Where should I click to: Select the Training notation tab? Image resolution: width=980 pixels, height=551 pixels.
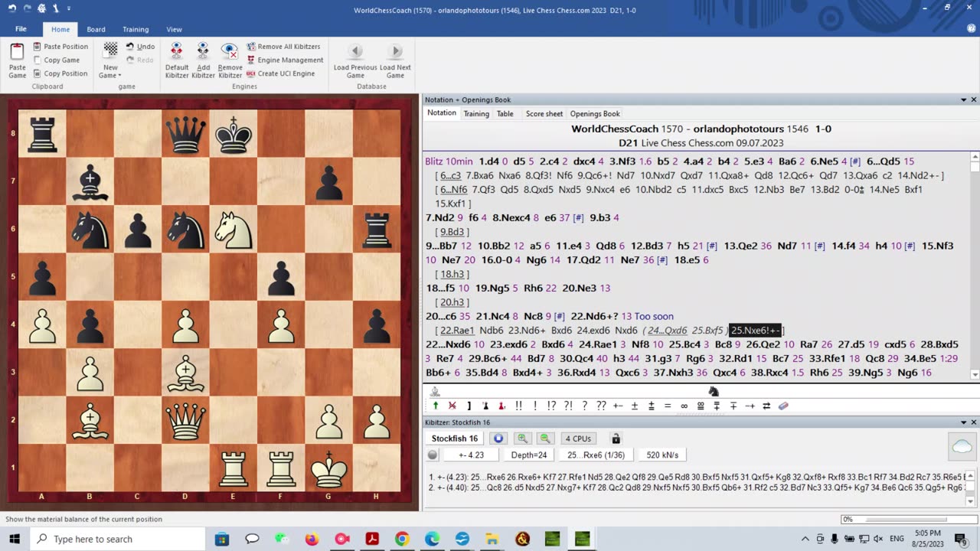(476, 113)
